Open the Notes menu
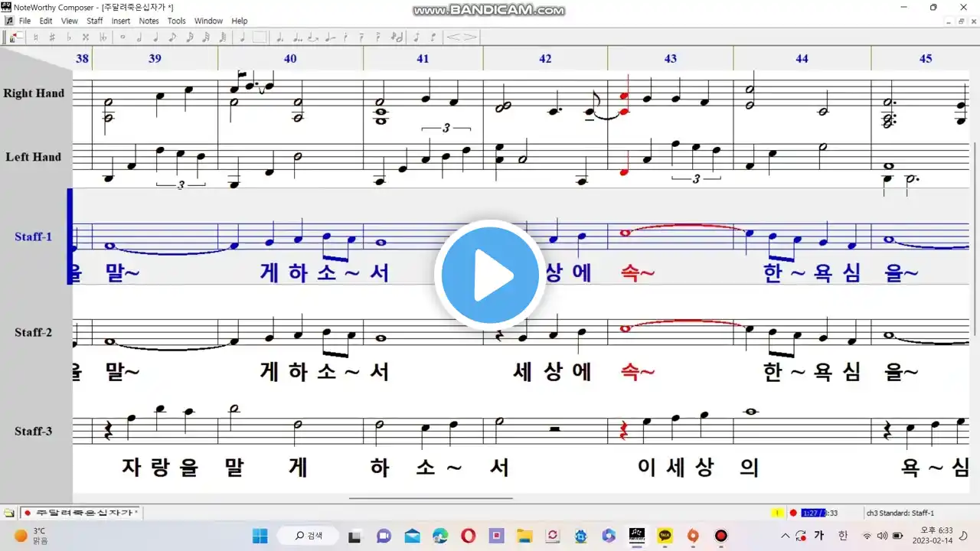The width and height of the screenshot is (980, 551). coord(149,21)
